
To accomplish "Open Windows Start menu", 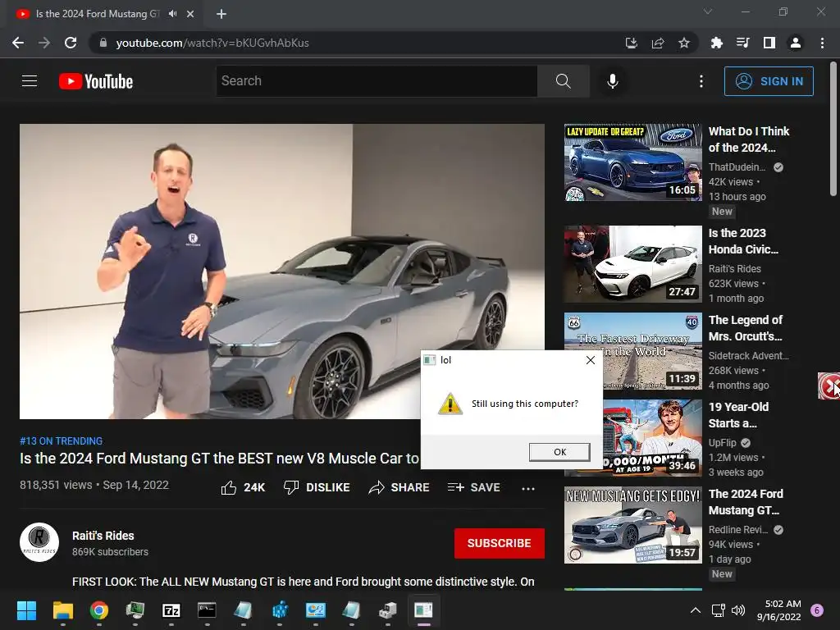I will (x=26, y=610).
